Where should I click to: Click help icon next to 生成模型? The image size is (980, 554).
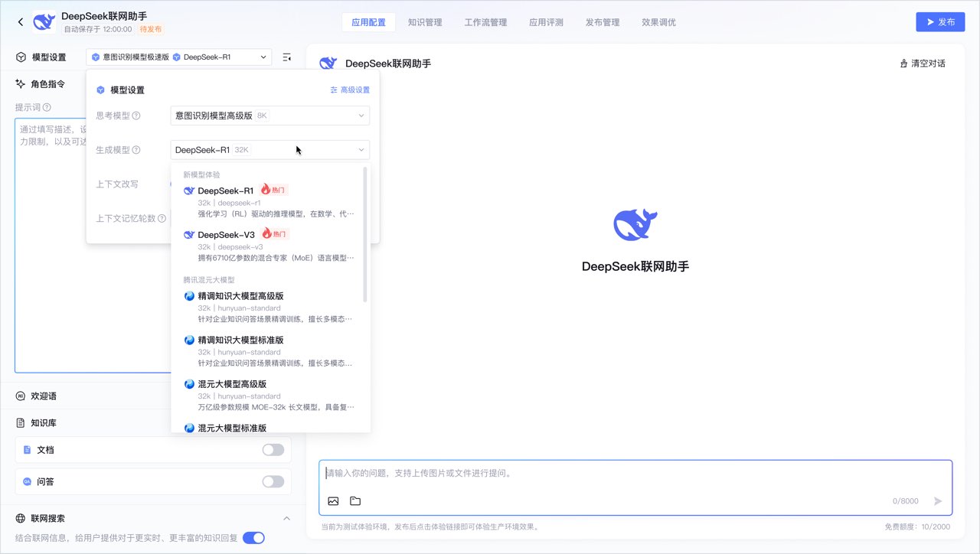pos(136,150)
